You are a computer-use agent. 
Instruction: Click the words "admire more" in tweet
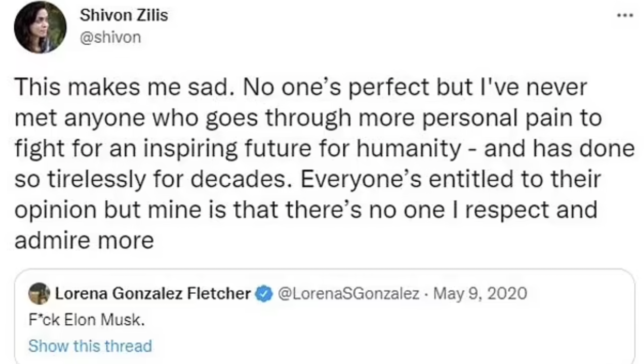click(84, 241)
